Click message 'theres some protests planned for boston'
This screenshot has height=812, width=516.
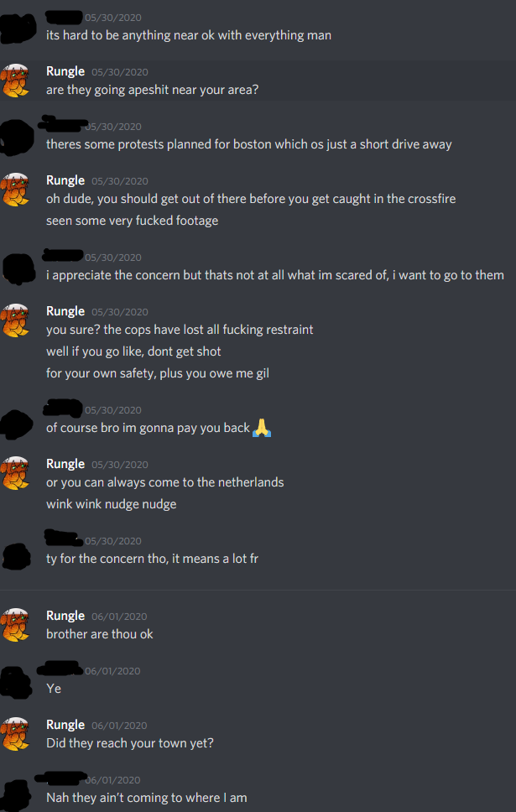coord(248,144)
